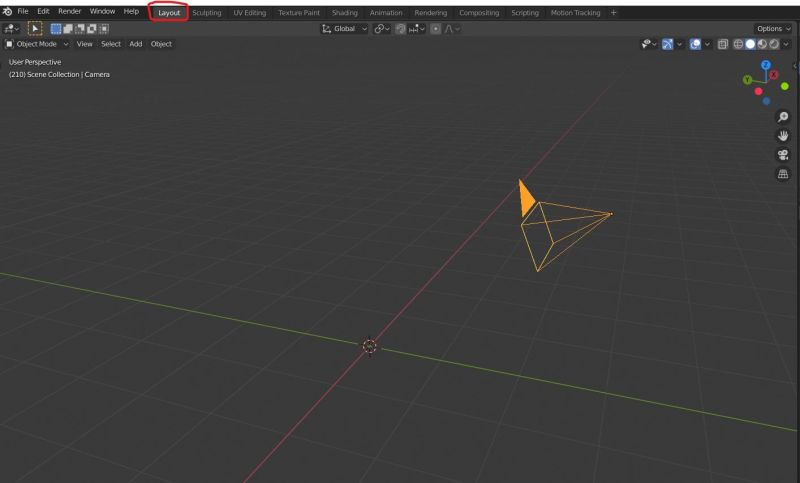
Task: Open the viewport Object menu
Action: point(161,44)
